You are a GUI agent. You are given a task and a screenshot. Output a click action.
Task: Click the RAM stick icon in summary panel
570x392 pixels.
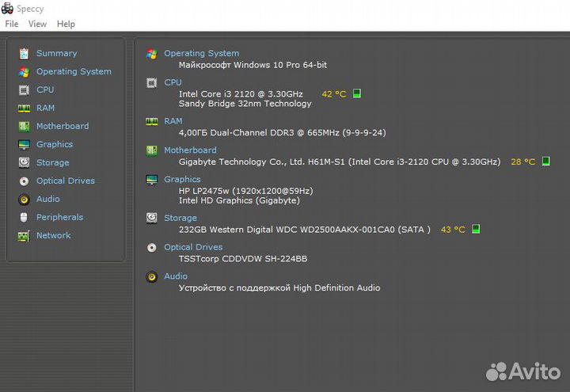151,122
